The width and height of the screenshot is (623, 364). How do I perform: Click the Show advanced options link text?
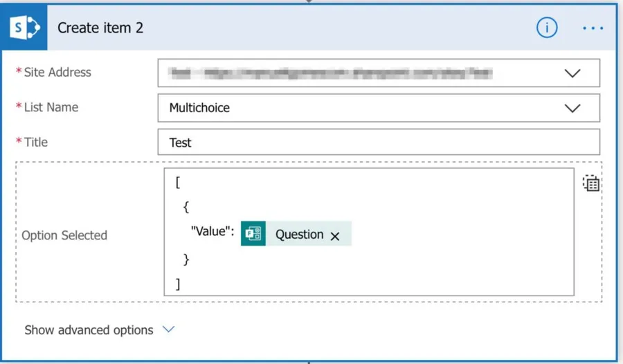click(x=89, y=330)
